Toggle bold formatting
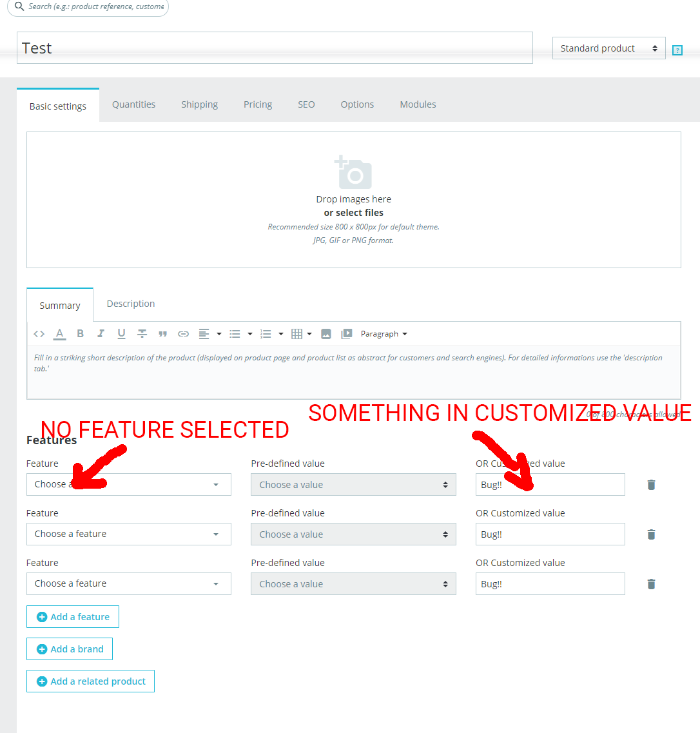700x733 pixels. [81, 334]
